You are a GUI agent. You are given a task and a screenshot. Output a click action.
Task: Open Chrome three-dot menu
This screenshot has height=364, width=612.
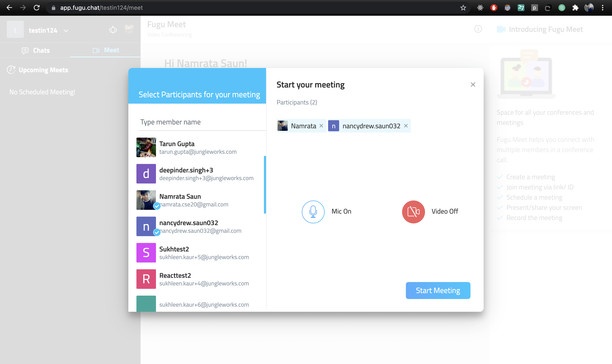(x=602, y=8)
